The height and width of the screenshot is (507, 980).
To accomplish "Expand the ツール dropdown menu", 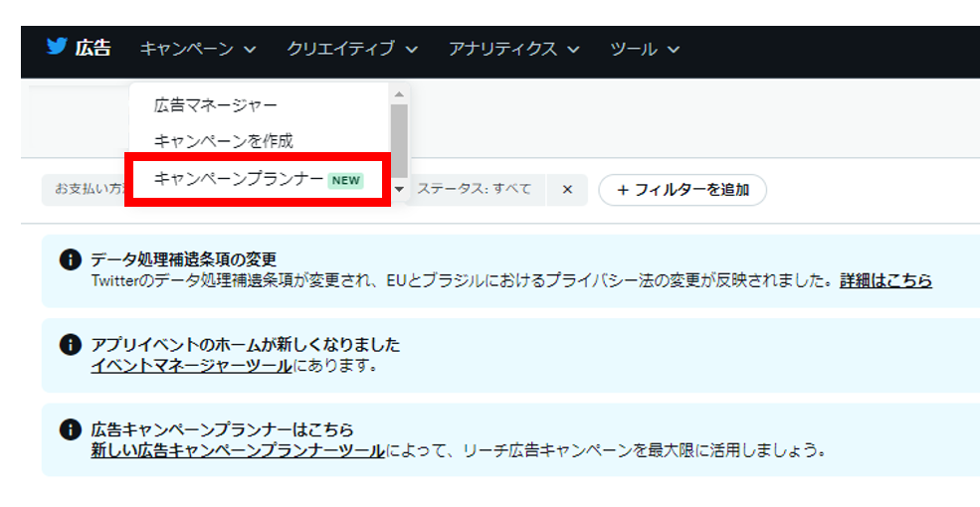I will [x=645, y=49].
